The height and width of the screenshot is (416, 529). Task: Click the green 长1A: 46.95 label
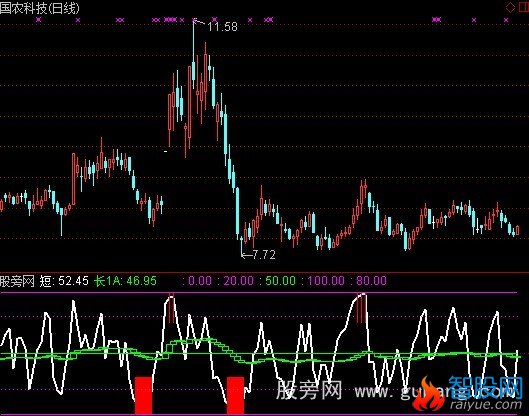125,281
